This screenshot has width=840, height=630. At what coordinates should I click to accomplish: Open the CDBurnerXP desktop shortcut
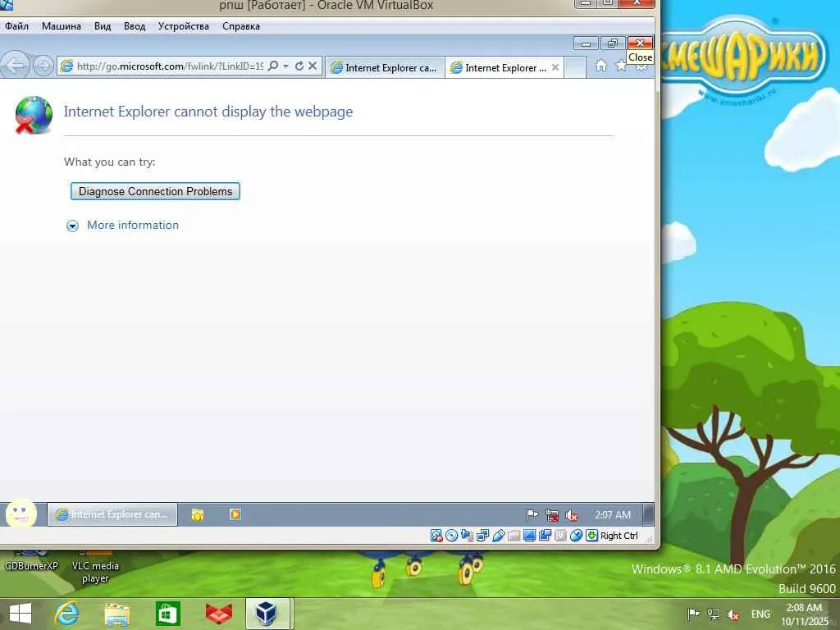point(31,561)
